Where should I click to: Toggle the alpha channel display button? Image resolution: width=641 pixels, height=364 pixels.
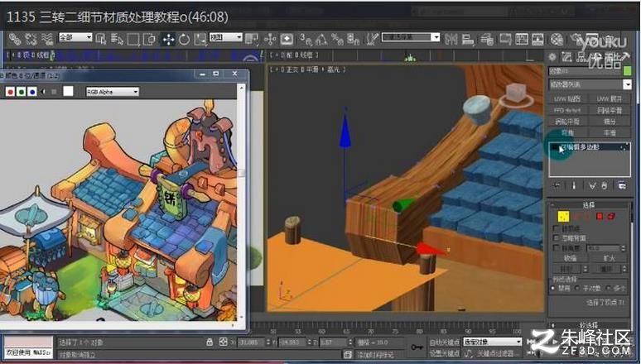click(43, 92)
